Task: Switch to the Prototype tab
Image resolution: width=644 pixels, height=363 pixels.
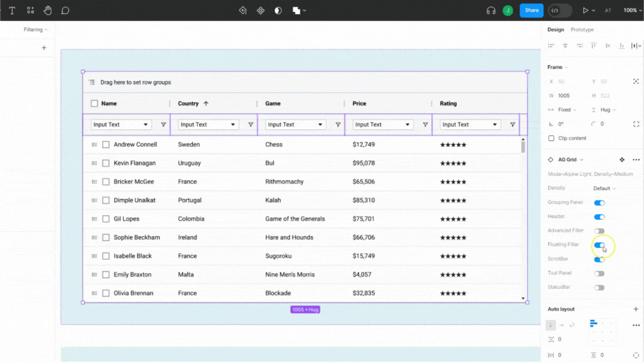Action: (x=582, y=30)
